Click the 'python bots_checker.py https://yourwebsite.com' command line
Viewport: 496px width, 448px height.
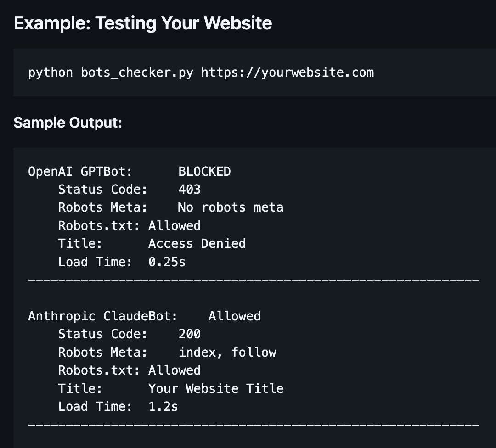point(201,73)
